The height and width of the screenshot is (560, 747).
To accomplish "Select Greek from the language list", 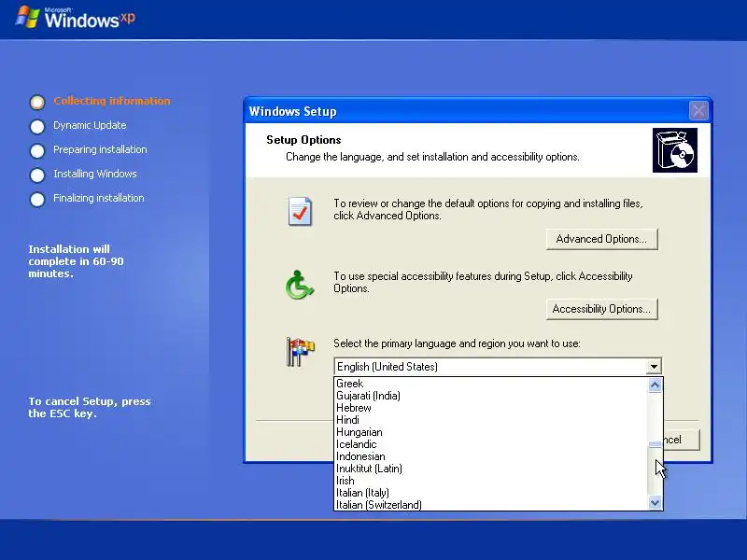I will [x=491, y=384].
